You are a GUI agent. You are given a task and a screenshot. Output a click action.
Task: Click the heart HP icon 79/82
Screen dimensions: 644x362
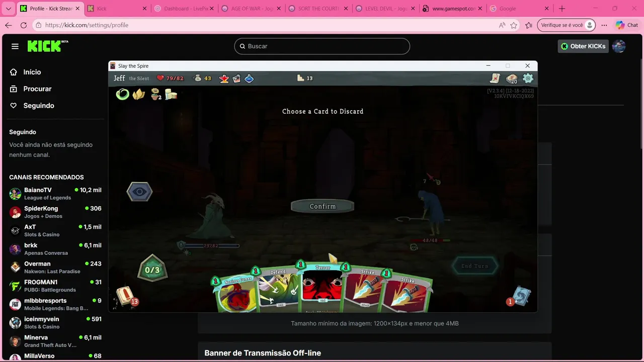[160, 78]
